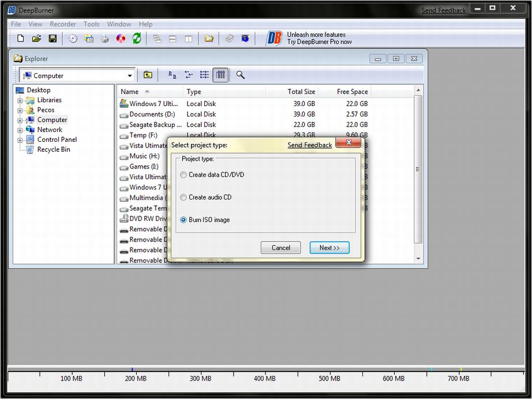Click the Recycle Bin icon in tree
Viewport: 532px width, 399px height.
pyautogui.click(x=30, y=149)
